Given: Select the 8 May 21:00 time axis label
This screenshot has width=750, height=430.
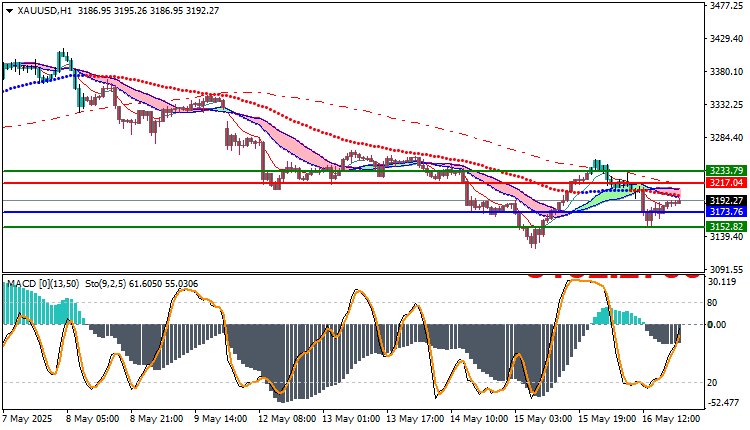Looking at the screenshot, I should 157,419.
